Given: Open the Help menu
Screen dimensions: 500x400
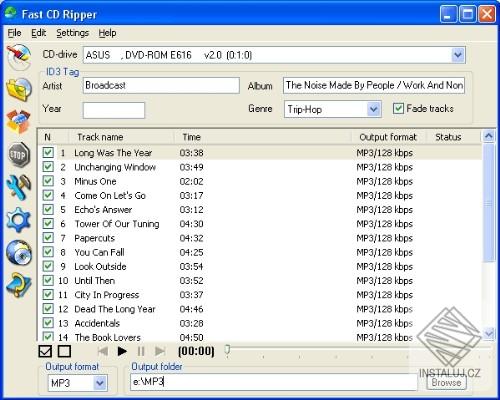Looking at the screenshot, I should coord(107,33).
